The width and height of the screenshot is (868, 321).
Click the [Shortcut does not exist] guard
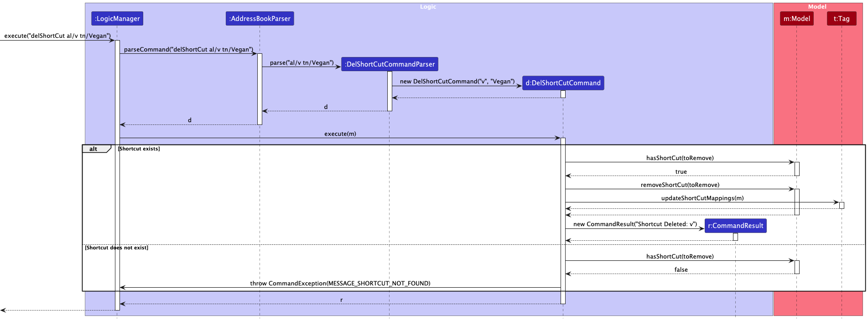[116, 248]
